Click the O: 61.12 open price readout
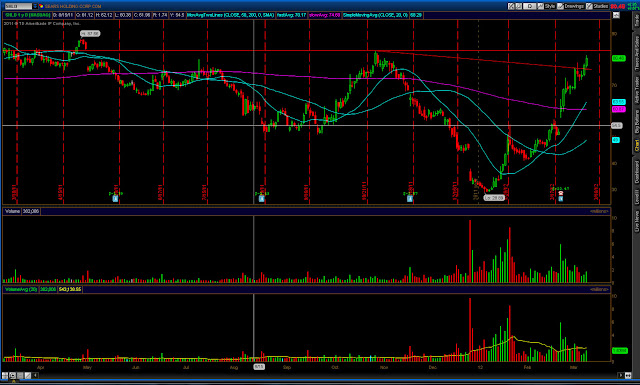 tap(84, 15)
